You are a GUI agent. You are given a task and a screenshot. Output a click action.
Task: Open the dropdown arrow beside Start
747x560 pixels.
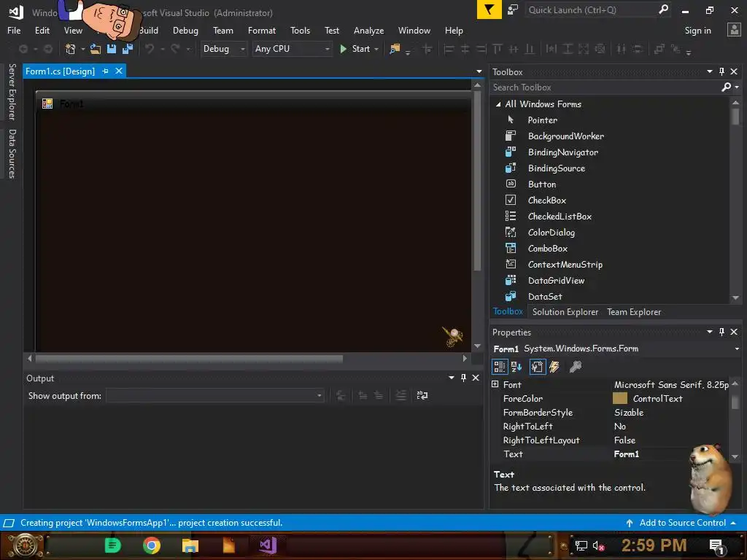[x=376, y=49]
